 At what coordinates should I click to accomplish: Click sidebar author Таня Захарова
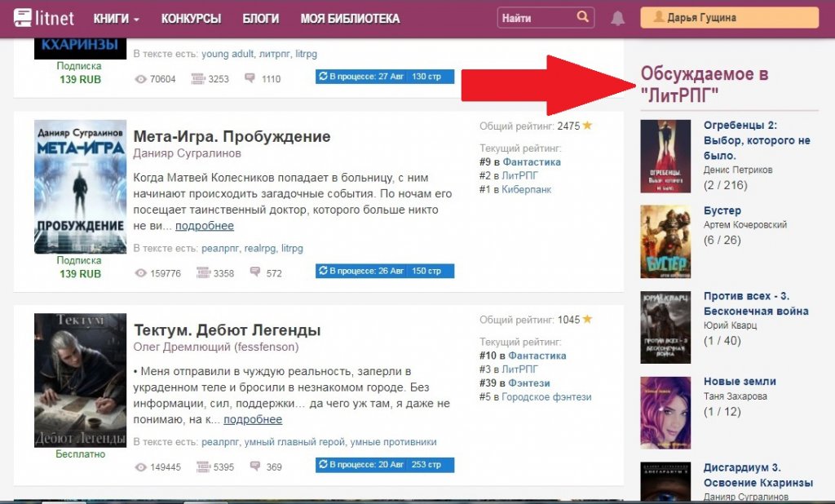coord(736,396)
